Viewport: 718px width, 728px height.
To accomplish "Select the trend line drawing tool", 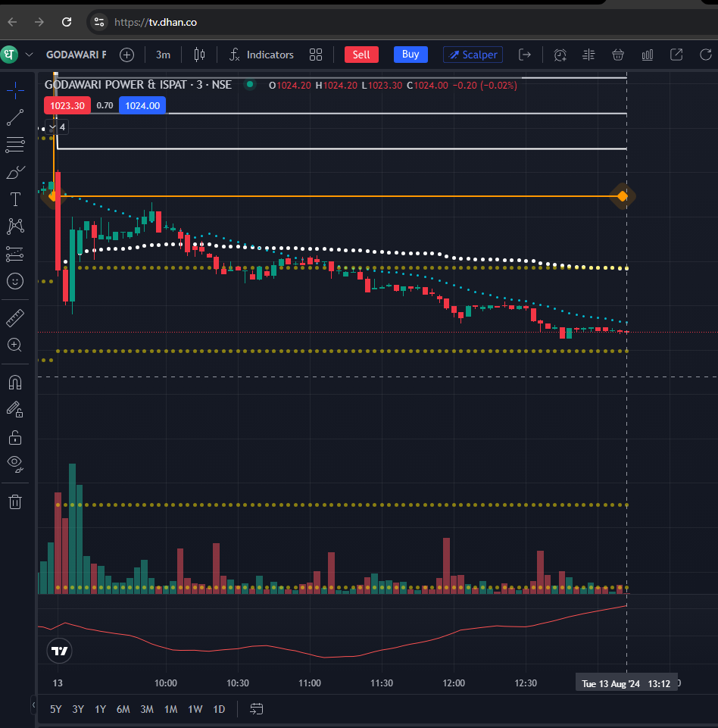I will pos(15,117).
